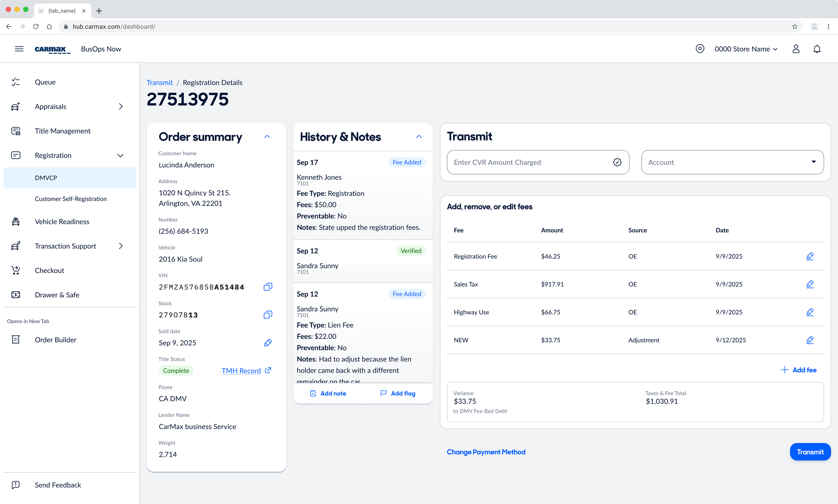Open Customer Self-Registration menu item
Viewport: 838px width, 504px height.
[71, 199]
